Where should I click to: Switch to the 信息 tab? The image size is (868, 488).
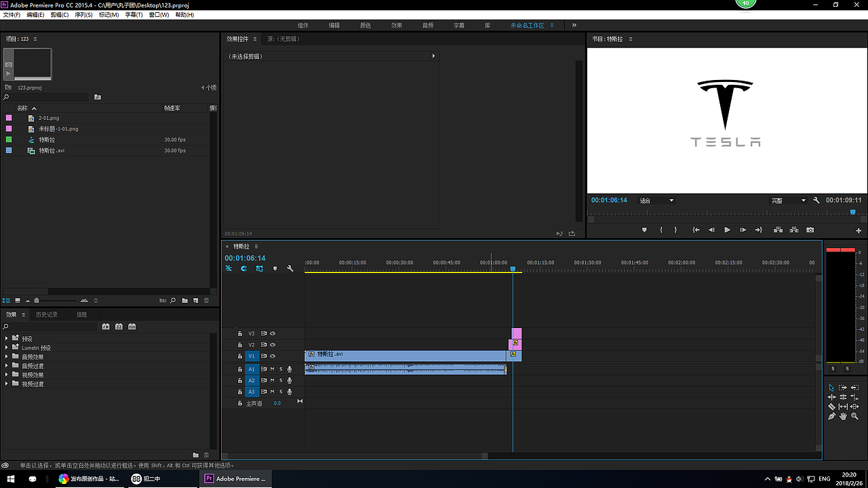coord(81,314)
